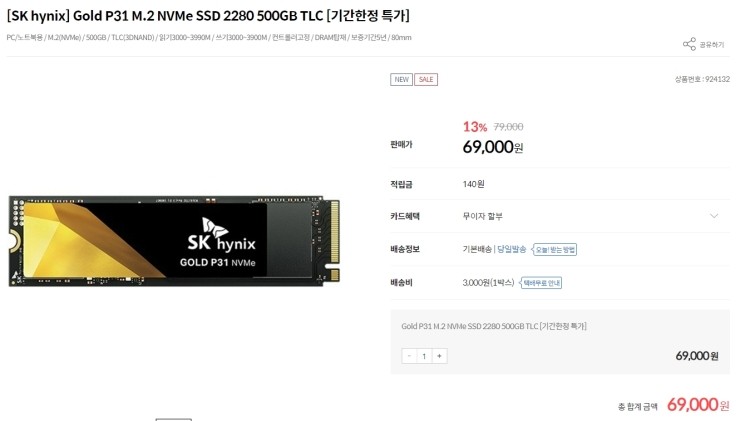Image resolution: width=740 pixels, height=421 pixels.
Task: Click the NEW badge
Action: pos(401,79)
